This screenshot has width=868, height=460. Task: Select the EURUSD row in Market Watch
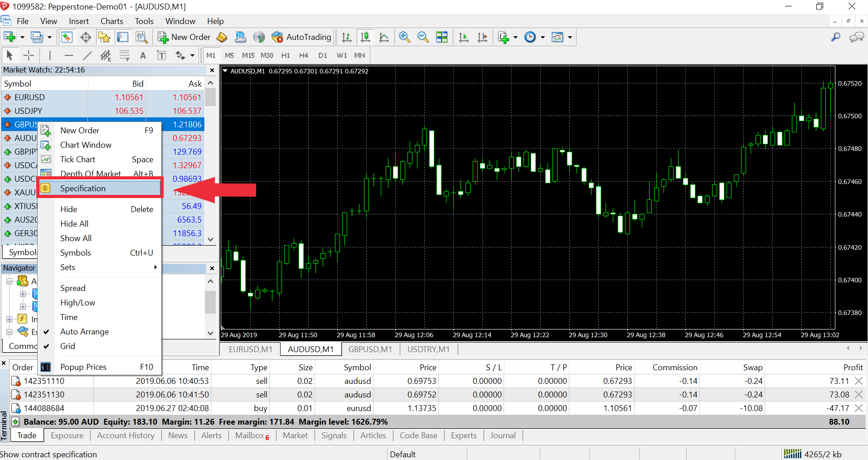coord(103,97)
